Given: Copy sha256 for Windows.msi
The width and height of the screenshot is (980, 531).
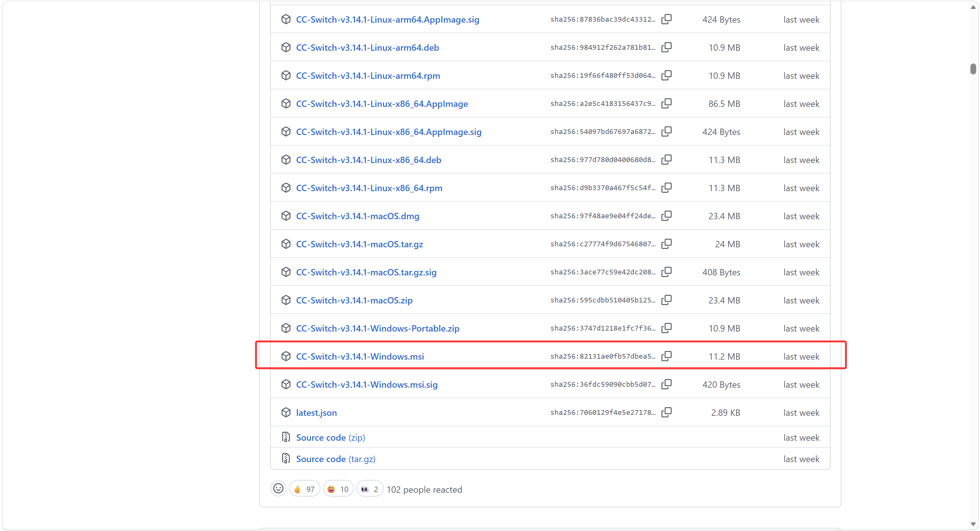Looking at the screenshot, I should coord(667,356).
